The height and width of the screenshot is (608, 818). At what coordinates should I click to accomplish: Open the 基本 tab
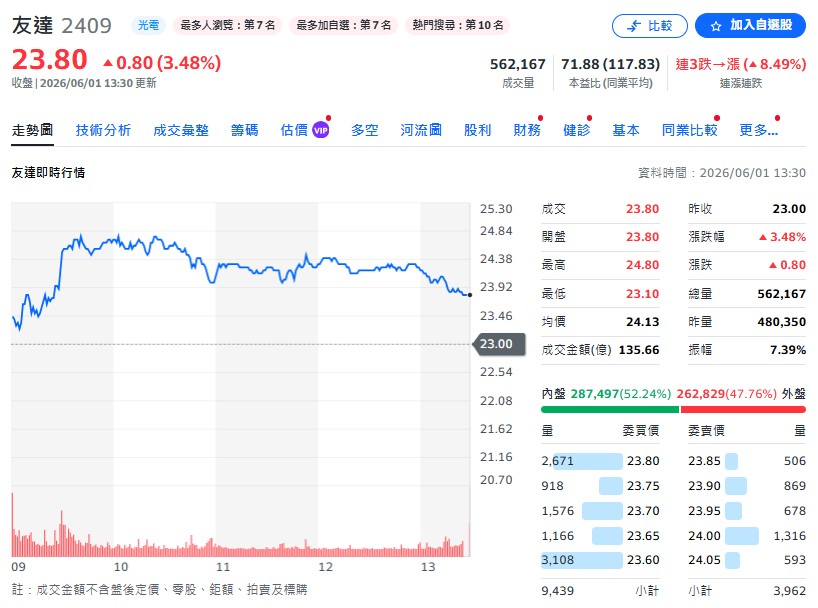[x=626, y=130]
